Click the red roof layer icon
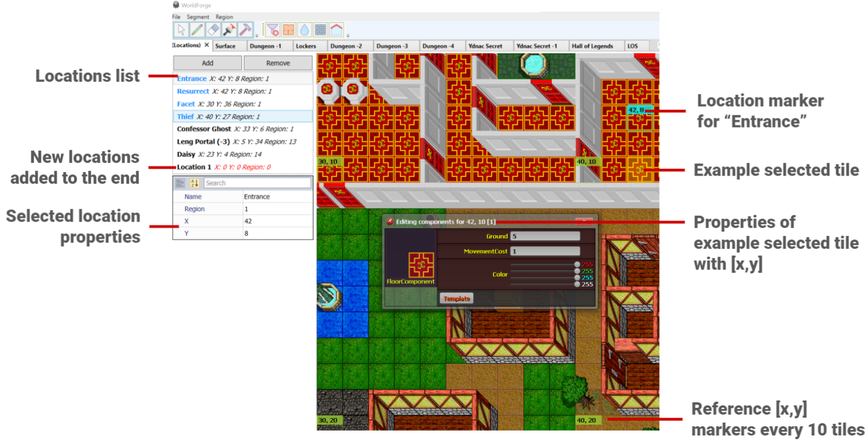Screen dimensions: 868x441 tap(336, 30)
